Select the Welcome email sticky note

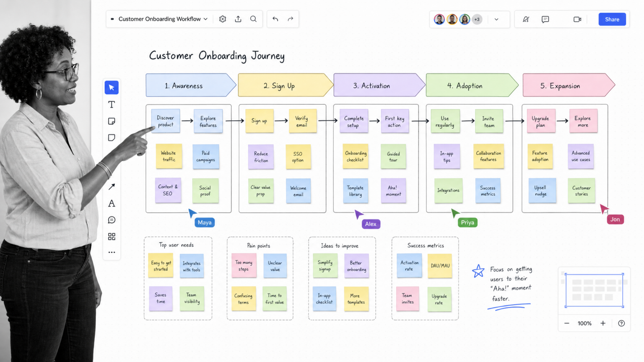[299, 191]
